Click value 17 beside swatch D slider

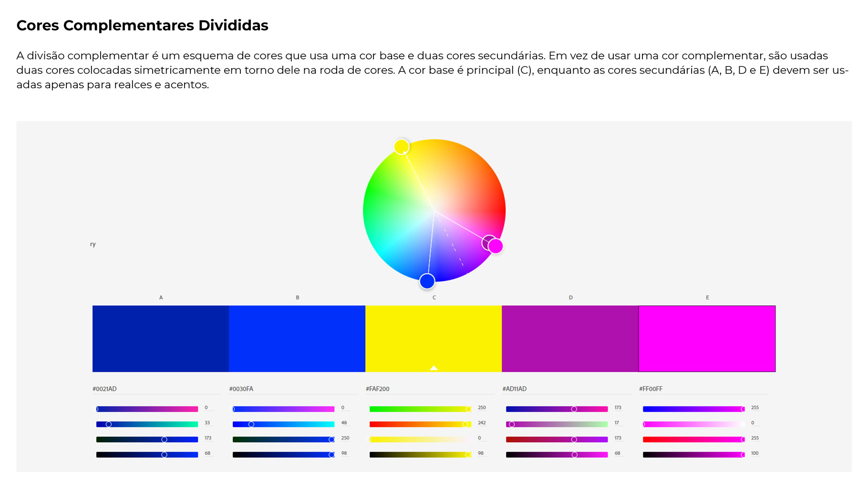point(617,423)
